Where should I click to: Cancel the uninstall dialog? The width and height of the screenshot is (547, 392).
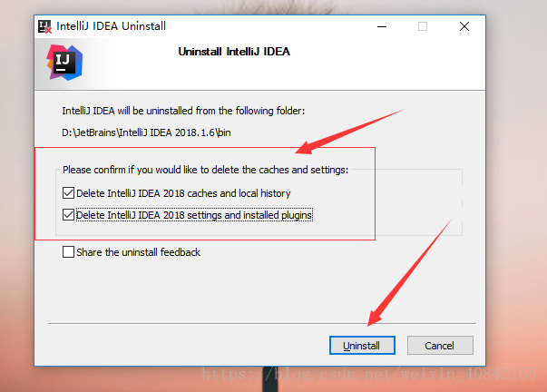pos(440,345)
